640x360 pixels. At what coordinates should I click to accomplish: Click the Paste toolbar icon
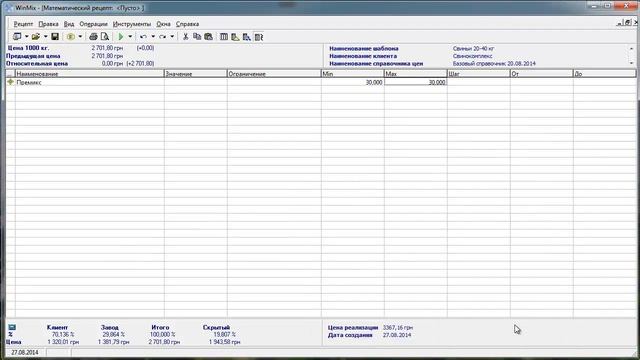tap(209, 37)
